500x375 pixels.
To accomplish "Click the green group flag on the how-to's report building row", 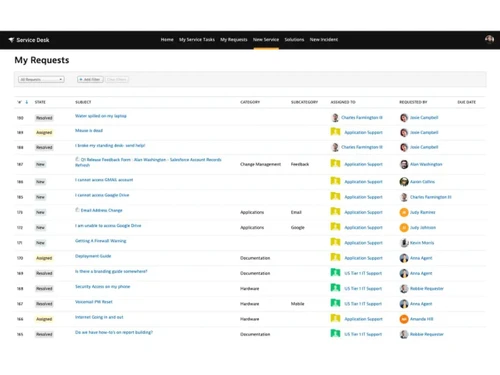I will (x=335, y=334).
